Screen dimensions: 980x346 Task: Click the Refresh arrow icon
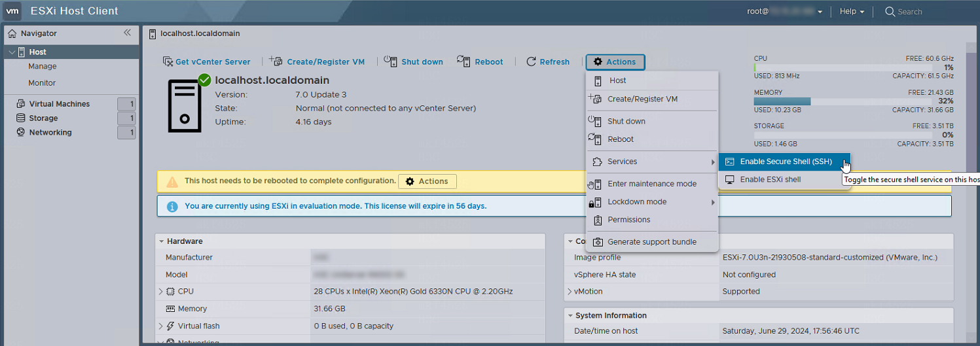(x=532, y=61)
